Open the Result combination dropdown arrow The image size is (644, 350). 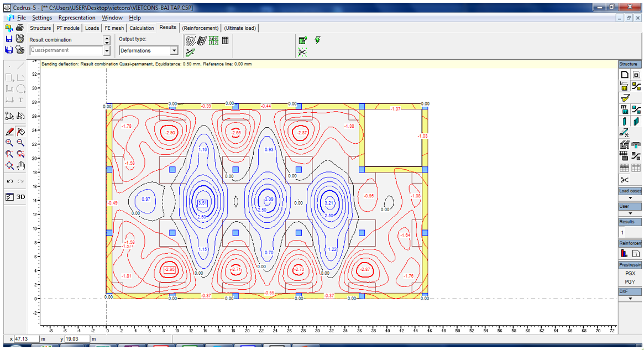click(107, 50)
